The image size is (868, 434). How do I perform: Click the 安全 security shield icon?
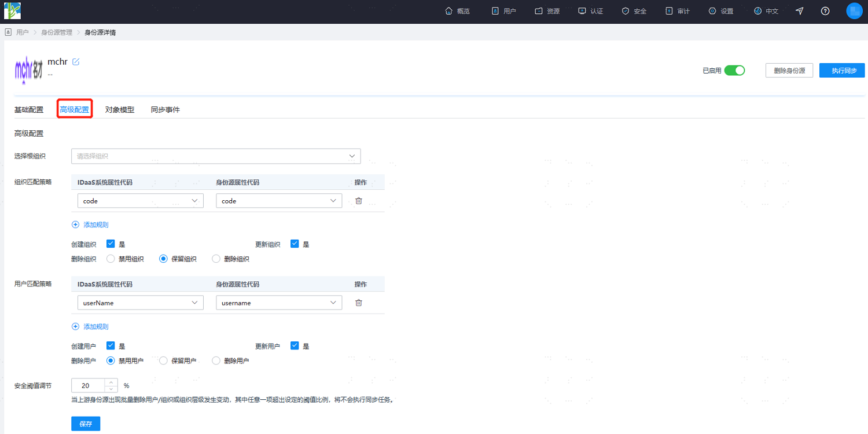click(626, 11)
